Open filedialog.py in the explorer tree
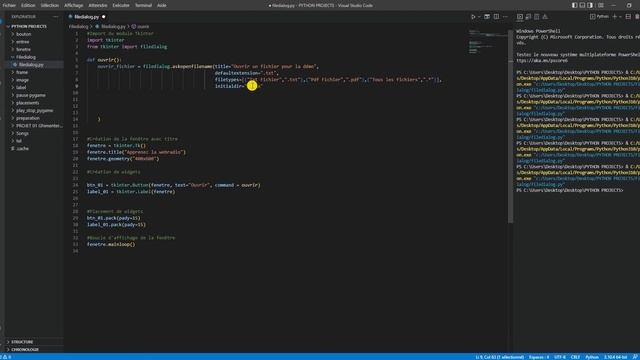Image resolution: width=640 pixels, height=360 pixels. (31, 65)
